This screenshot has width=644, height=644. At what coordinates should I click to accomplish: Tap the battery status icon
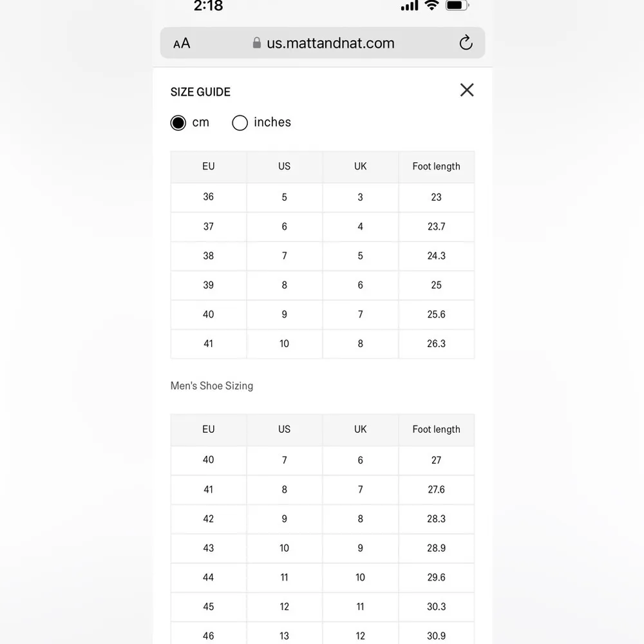[457, 6]
